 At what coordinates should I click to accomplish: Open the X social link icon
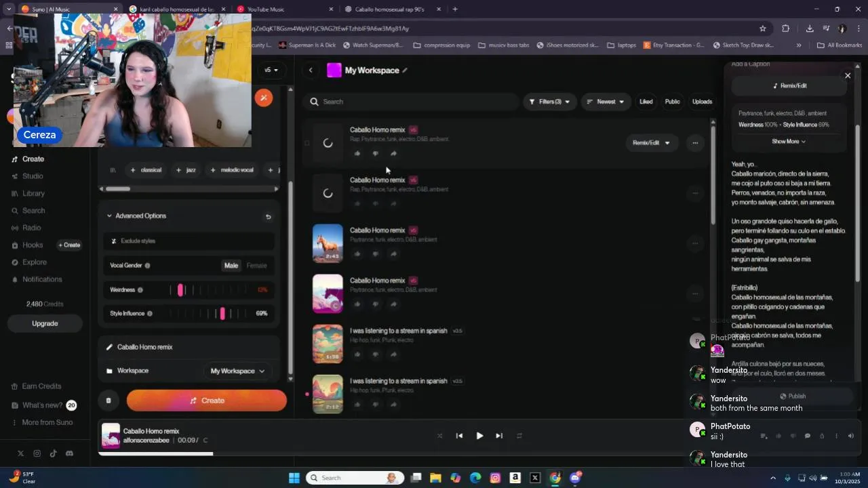point(20,453)
